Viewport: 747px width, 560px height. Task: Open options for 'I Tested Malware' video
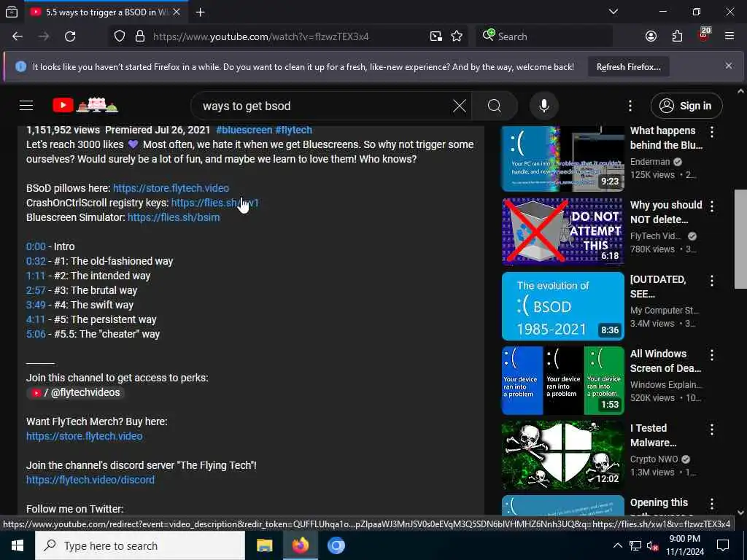point(712,429)
